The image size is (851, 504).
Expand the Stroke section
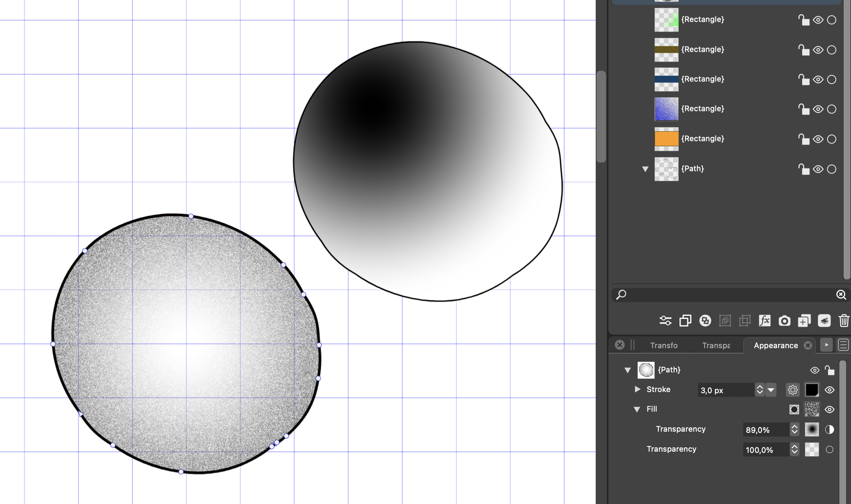(637, 389)
